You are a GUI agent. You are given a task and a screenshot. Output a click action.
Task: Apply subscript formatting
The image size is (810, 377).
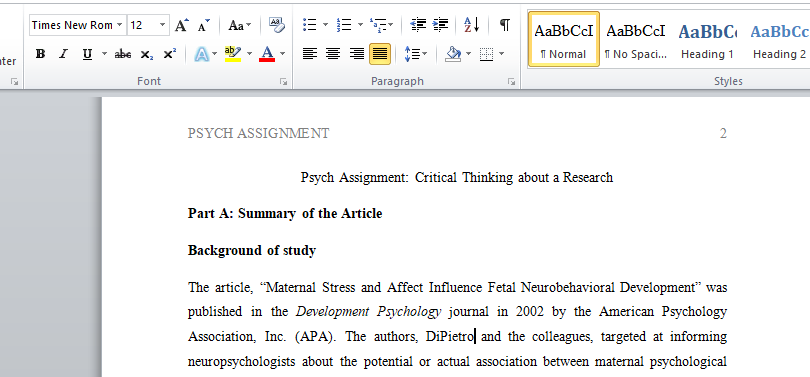tap(147, 54)
